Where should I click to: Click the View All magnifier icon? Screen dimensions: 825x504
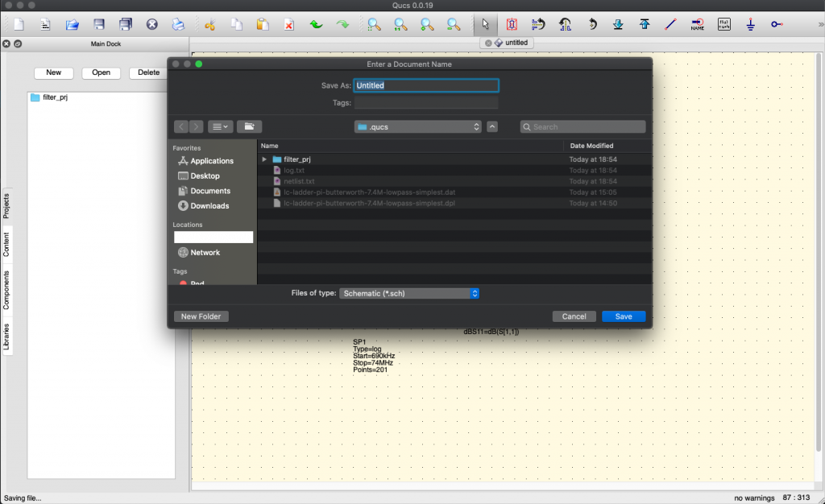pyautogui.click(x=374, y=24)
